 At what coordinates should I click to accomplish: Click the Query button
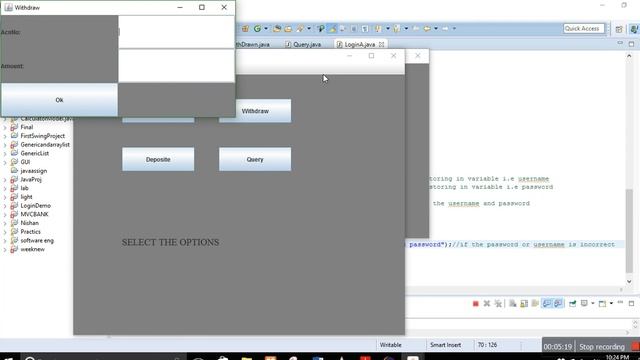click(x=255, y=159)
